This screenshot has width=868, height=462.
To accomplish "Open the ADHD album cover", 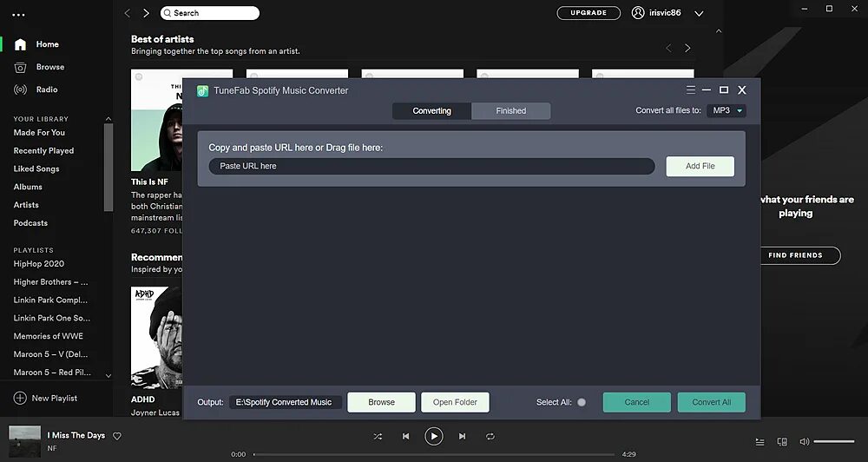I will coord(156,337).
